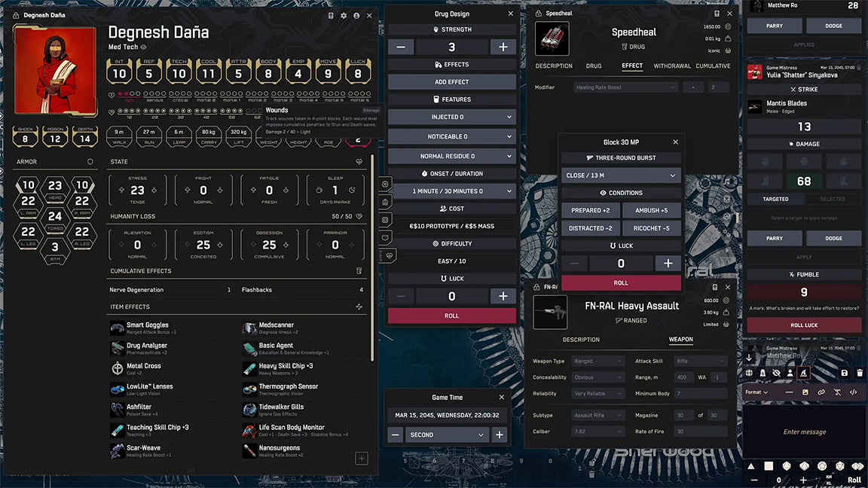Click the Add Effect button
The image size is (868, 488).
(452, 82)
